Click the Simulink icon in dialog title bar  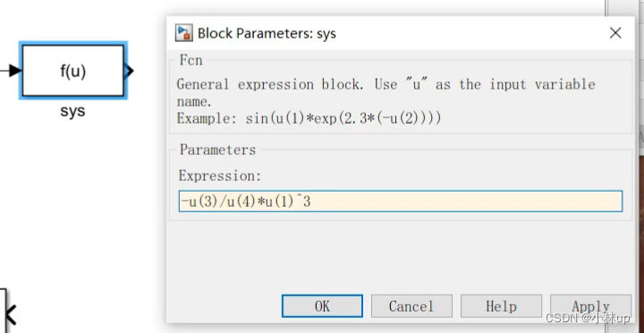pyautogui.click(x=183, y=32)
